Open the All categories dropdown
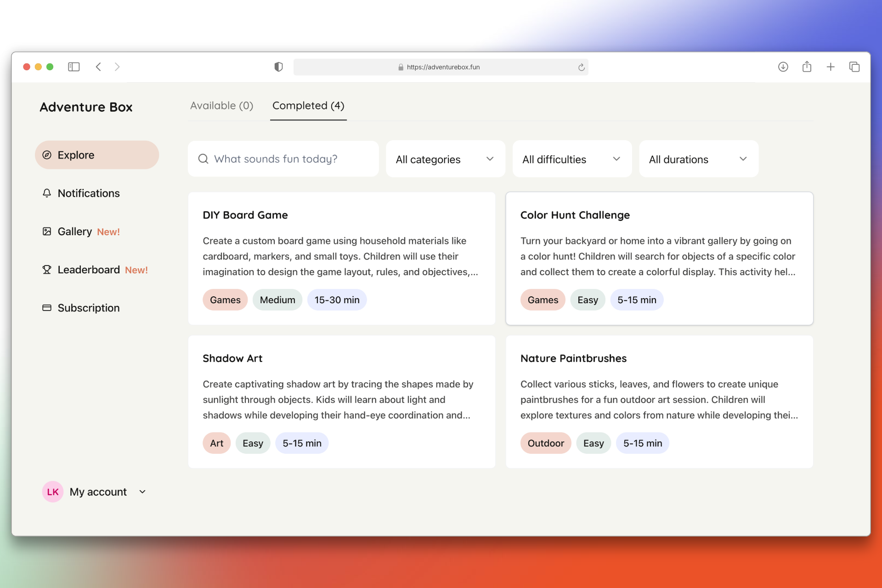The width and height of the screenshot is (882, 588). pos(445,159)
